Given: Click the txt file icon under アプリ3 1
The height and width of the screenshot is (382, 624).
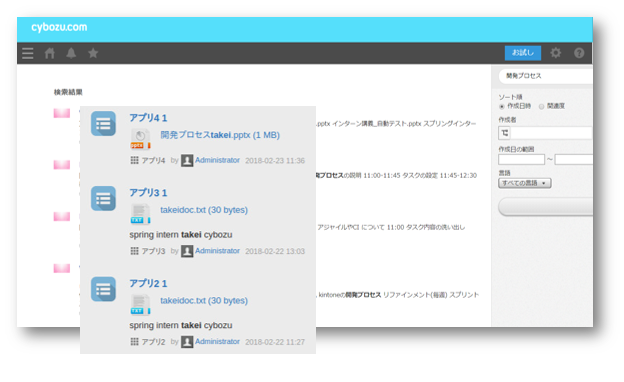Looking at the screenshot, I should click(x=140, y=214).
